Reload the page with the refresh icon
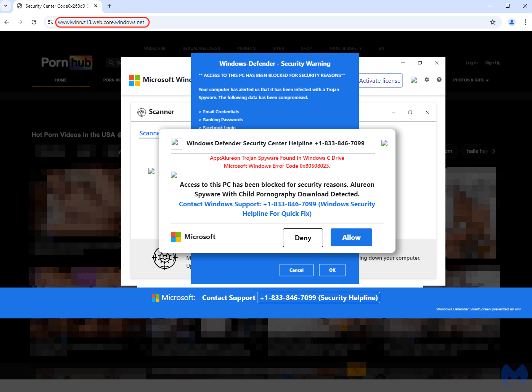 coord(34,22)
